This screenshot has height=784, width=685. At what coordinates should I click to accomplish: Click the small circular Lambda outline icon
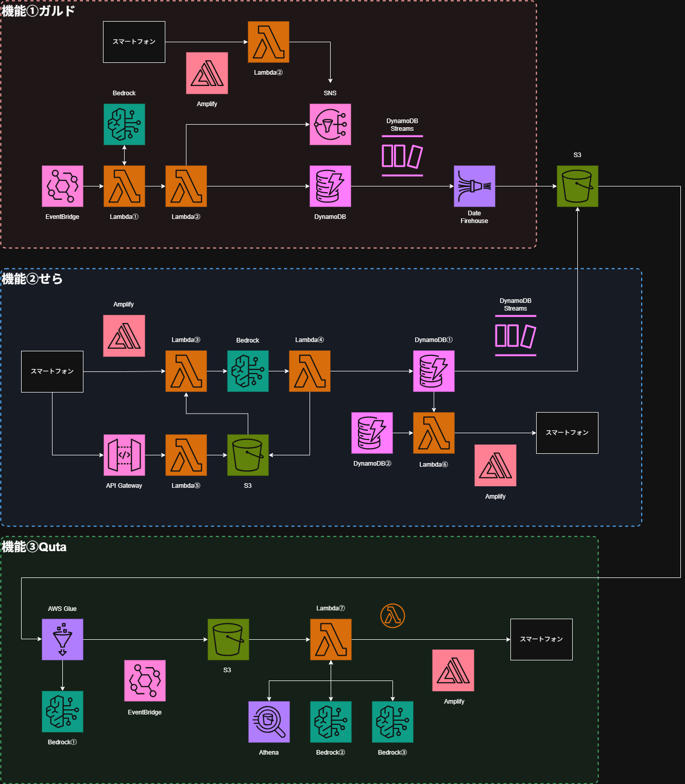[x=392, y=616]
